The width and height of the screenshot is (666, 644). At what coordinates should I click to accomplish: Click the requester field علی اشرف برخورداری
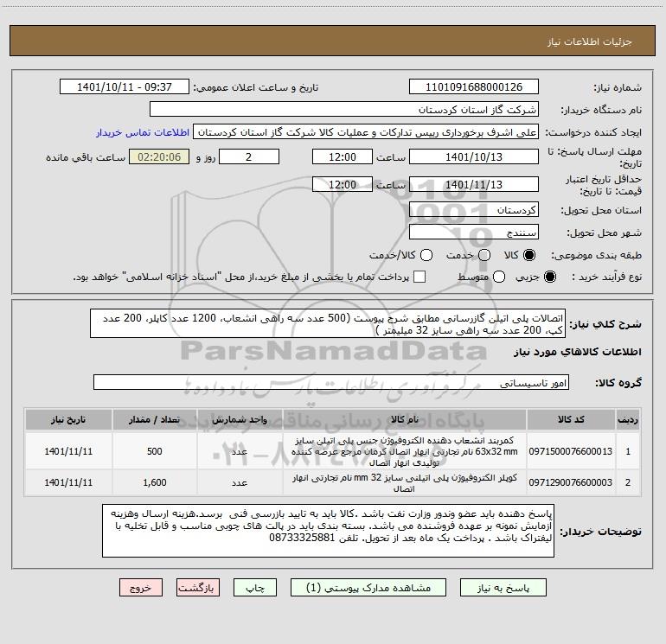366,131
